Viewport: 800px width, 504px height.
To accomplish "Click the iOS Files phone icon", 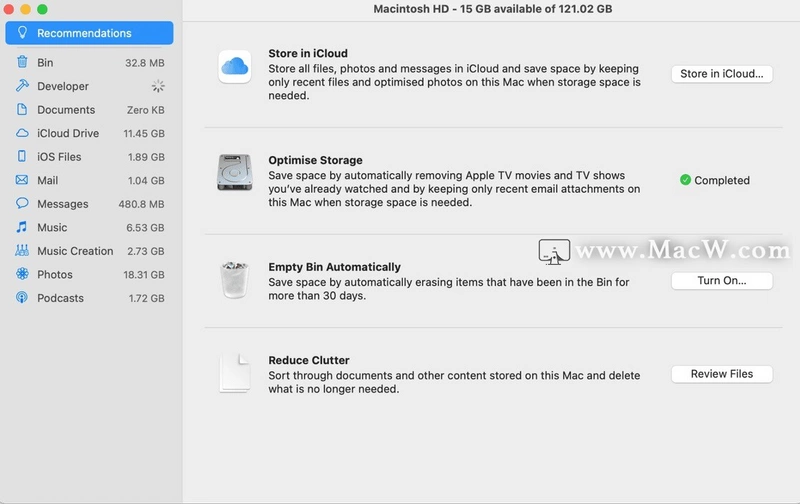I will pyautogui.click(x=22, y=156).
